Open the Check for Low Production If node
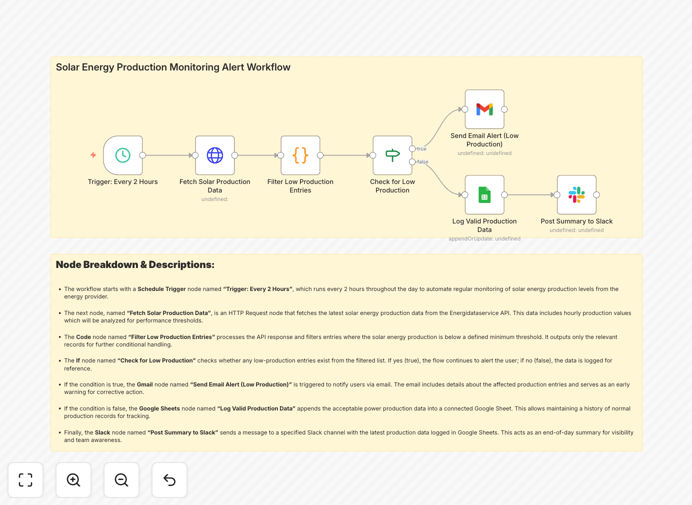 tap(392, 155)
